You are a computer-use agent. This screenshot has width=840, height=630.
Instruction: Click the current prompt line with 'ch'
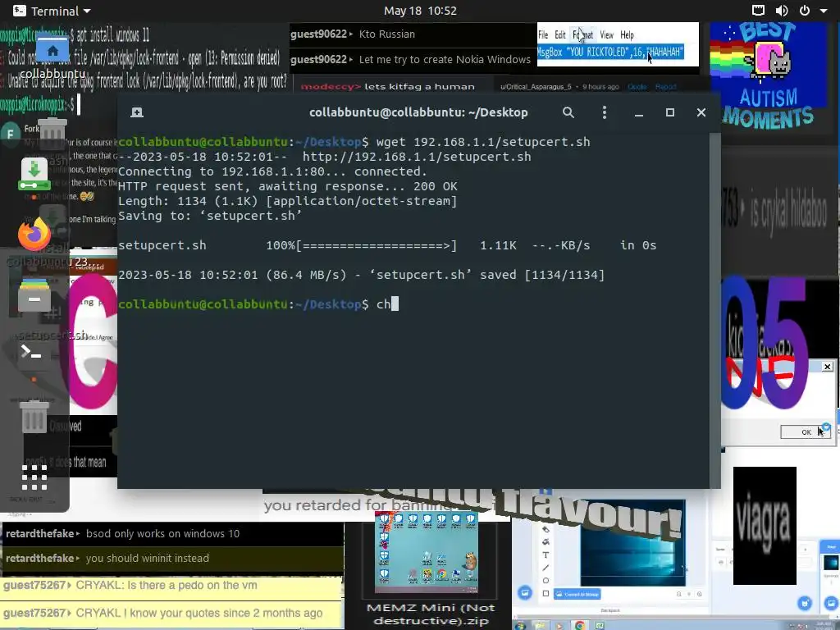(x=258, y=304)
